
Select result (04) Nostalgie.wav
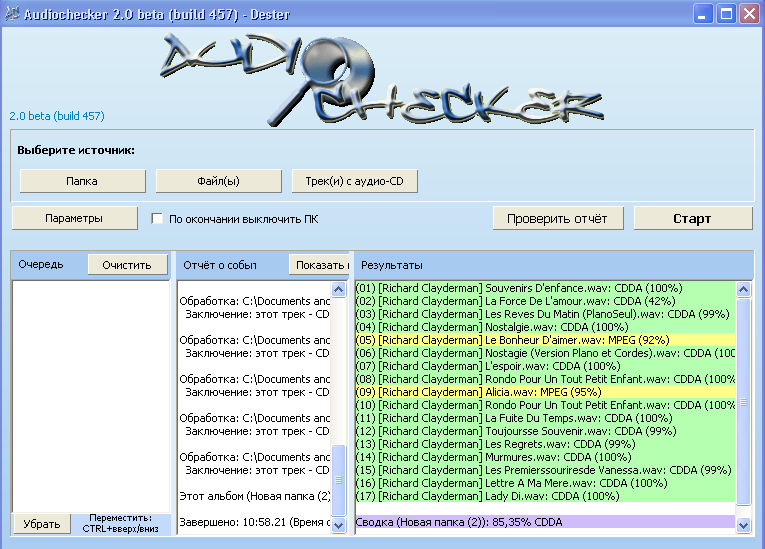tap(545, 327)
